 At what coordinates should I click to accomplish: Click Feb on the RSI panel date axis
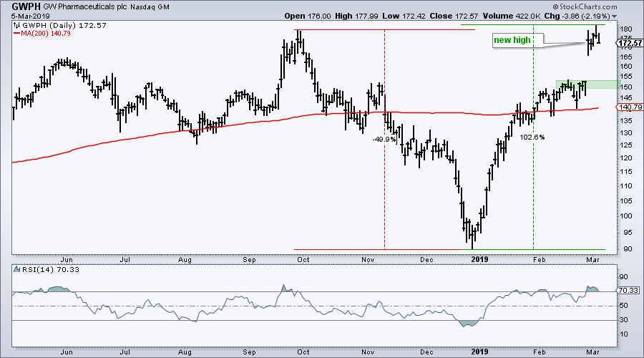tap(539, 352)
